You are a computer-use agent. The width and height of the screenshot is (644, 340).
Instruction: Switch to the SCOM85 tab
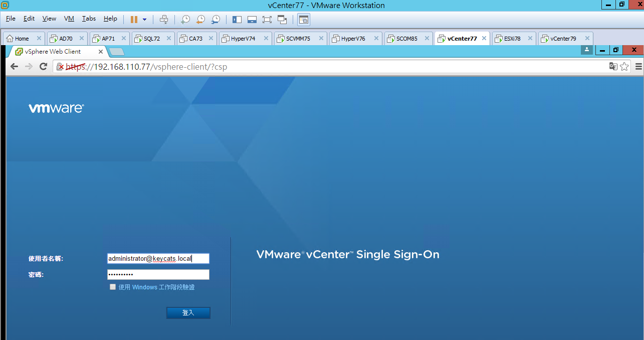pyautogui.click(x=408, y=39)
